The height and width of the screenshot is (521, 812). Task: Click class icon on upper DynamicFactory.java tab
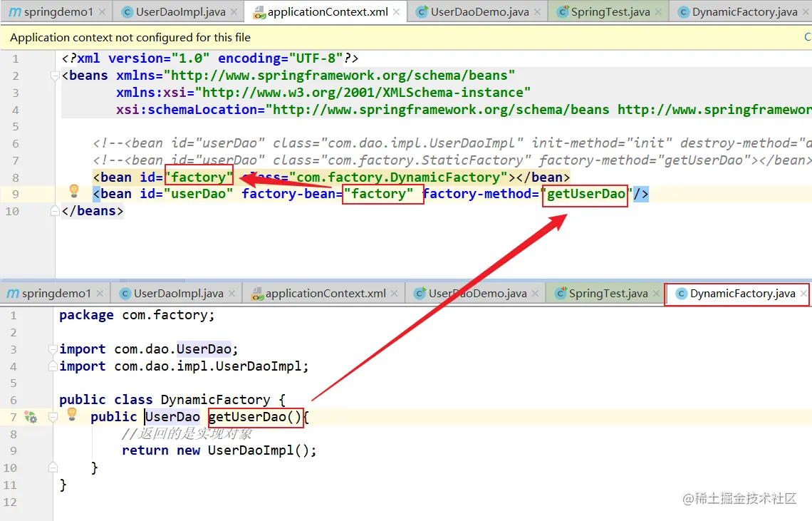click(x=684, y=12)
